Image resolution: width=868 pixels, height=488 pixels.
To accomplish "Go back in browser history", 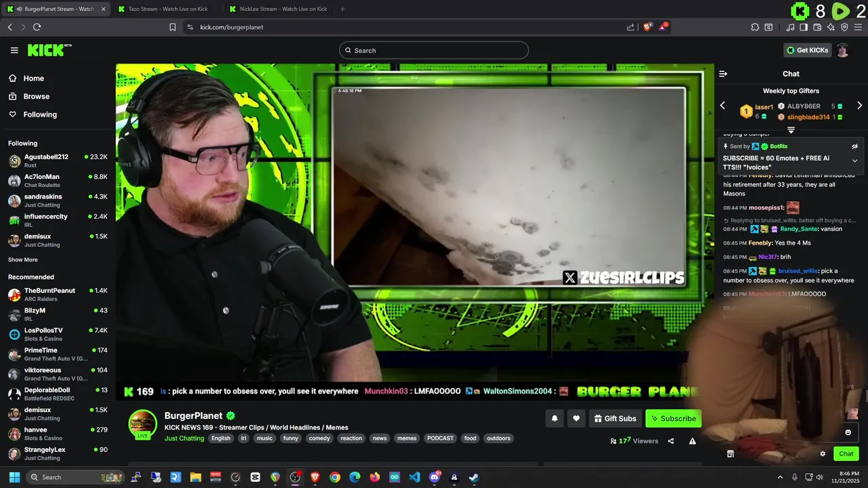I will [x=9, y=27].
